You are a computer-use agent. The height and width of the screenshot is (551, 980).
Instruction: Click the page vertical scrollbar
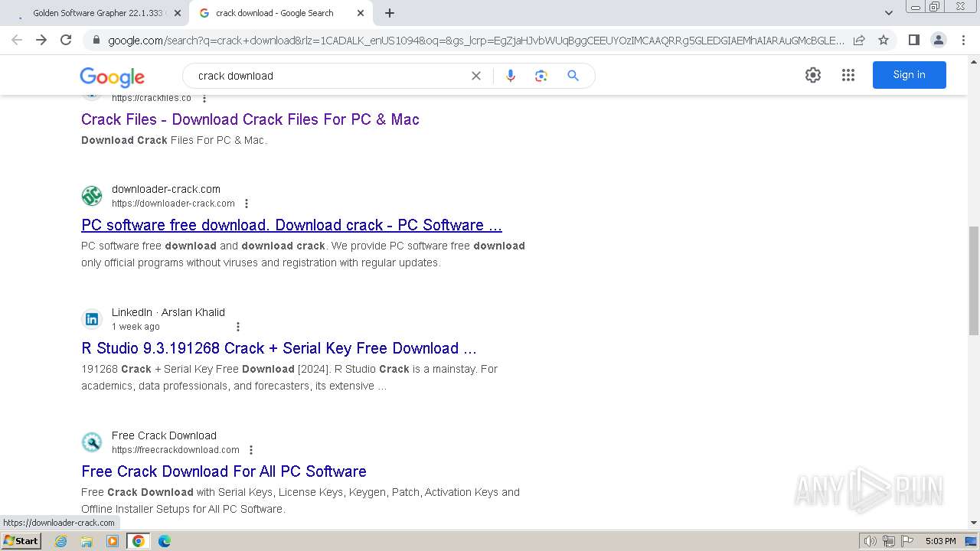[x=974, y=280]
